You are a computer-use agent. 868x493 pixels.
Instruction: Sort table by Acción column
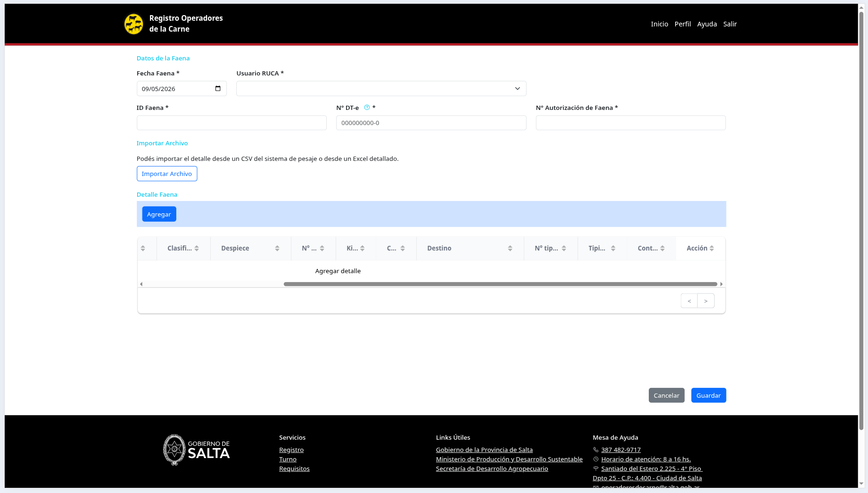[712, 249]
